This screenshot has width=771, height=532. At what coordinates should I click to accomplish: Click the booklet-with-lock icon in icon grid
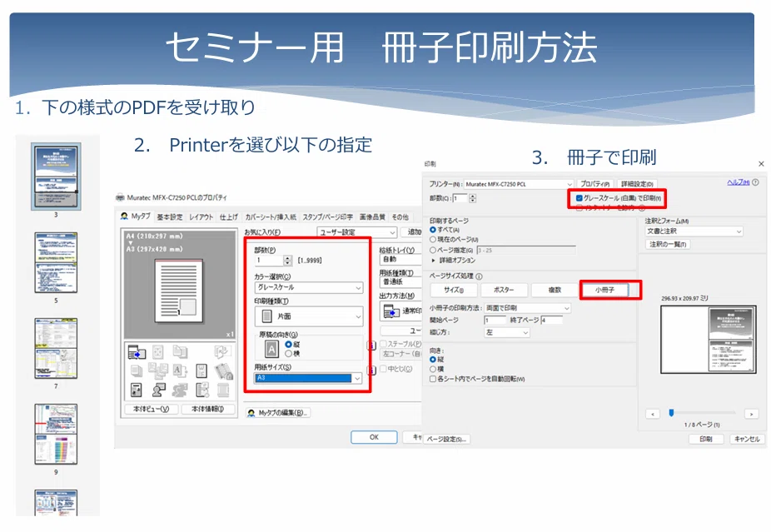click(223, 371)
